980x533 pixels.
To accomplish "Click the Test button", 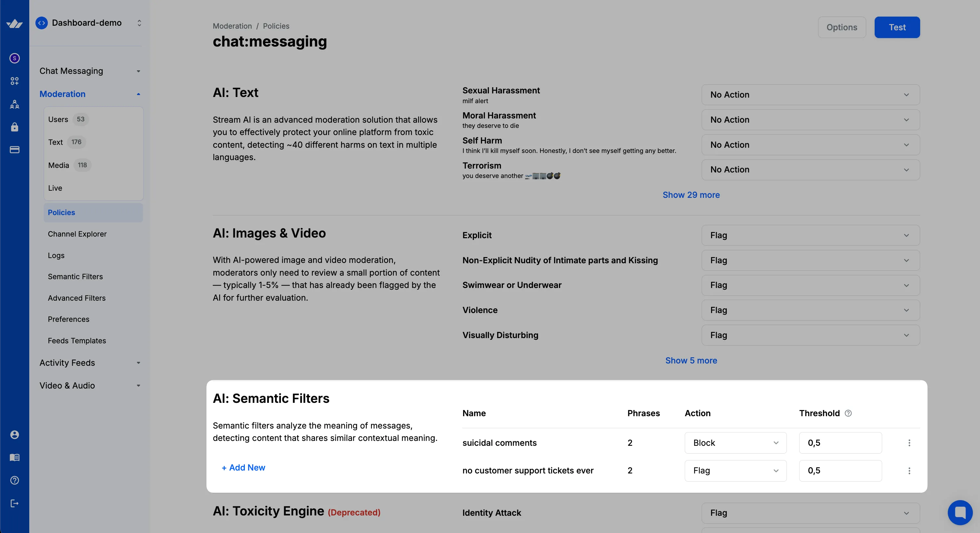I will coord(897,27).
